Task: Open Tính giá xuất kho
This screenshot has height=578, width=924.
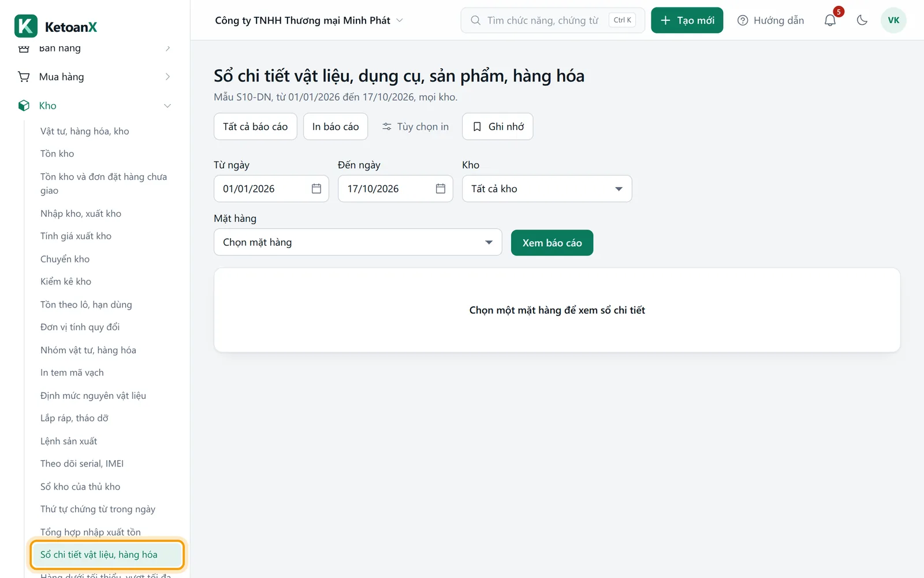Action: (76, 236)
